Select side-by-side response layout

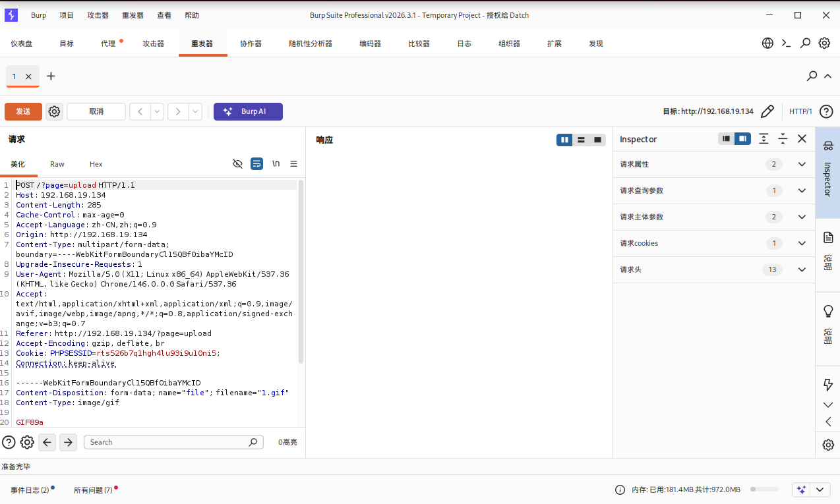click(x=564, y=140)
